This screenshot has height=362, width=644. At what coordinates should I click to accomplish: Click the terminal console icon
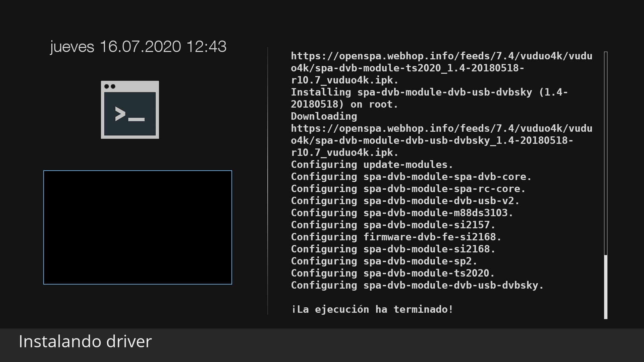[x=130, y=110]
